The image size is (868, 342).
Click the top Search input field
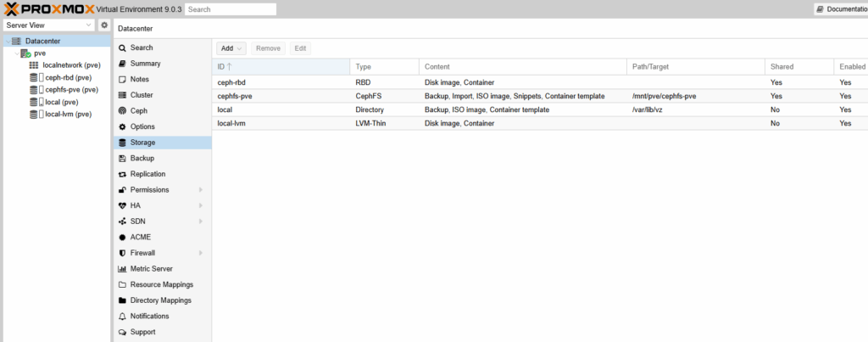(x=231, y=9)
